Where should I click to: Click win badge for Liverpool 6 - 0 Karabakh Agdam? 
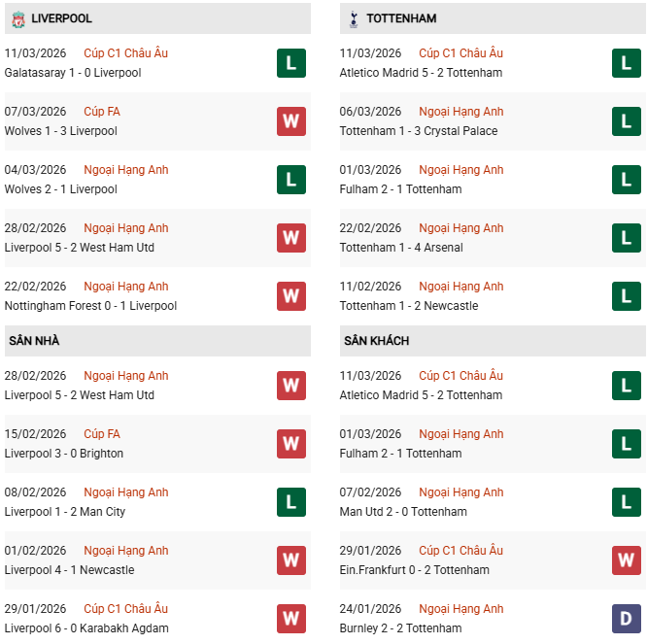(x=290, y=619)
